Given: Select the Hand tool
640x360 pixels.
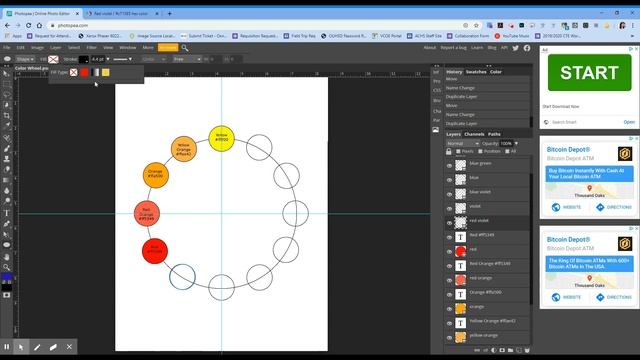Looking at the screenshot, I should 6,257.
